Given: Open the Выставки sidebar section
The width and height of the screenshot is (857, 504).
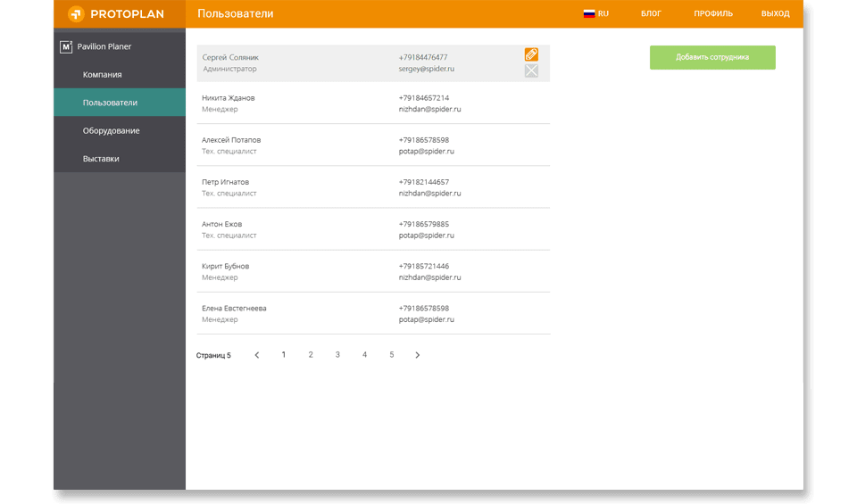Looking at the screenshot, I should (x=120, y=159).
